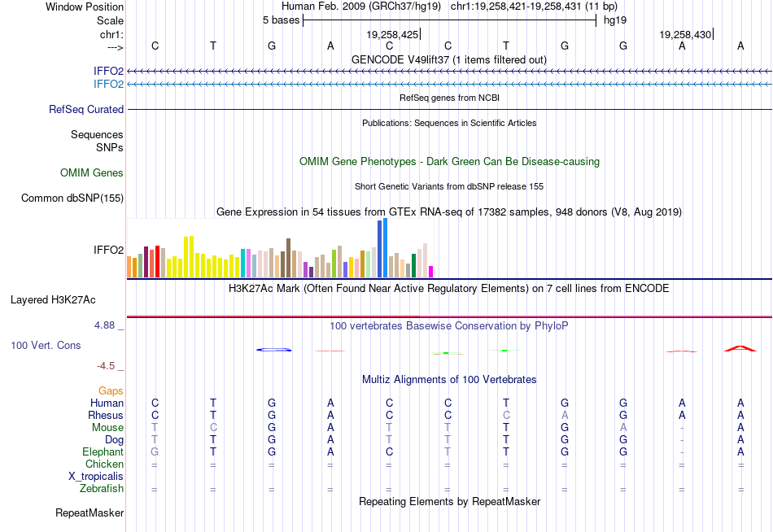Image resolution: width=773 pixels, height=532 pixels.
Task: Open the RefSeq Curated track label
Action: click(86, 110)
